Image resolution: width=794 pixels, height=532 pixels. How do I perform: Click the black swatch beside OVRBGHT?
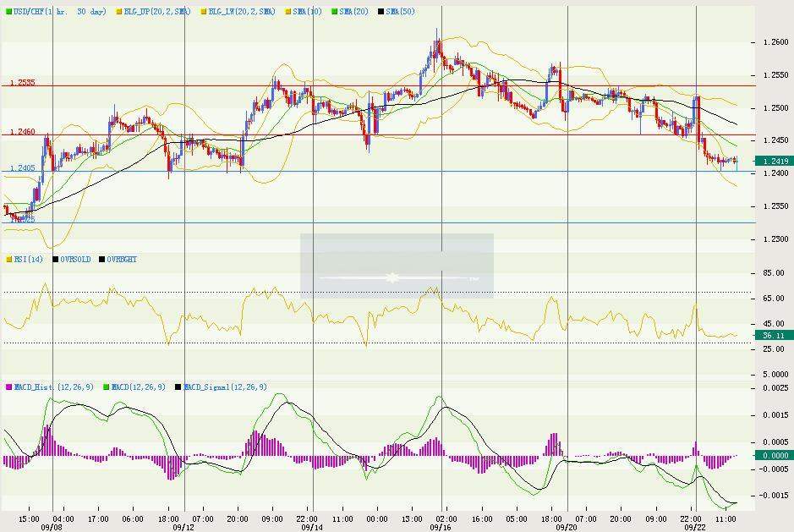coord(101,260)
